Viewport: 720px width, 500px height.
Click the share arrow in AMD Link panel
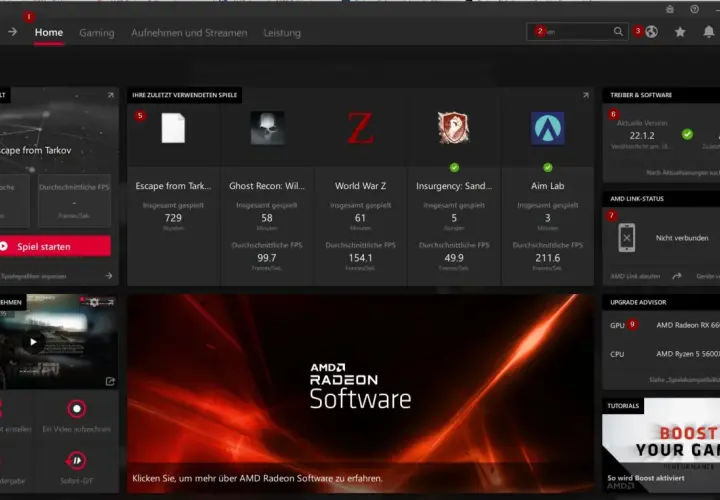point(676,276)
